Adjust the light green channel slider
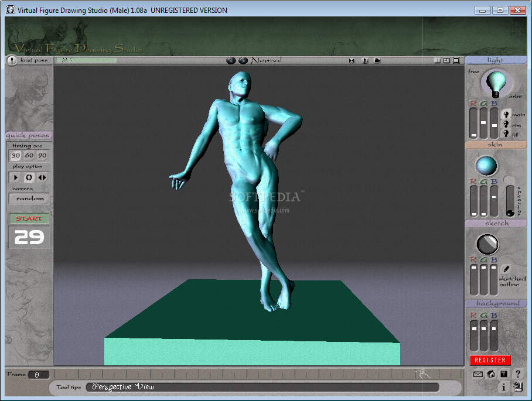Image resolution: width=532 pixels, height=401 pixels. click(484, 123)
